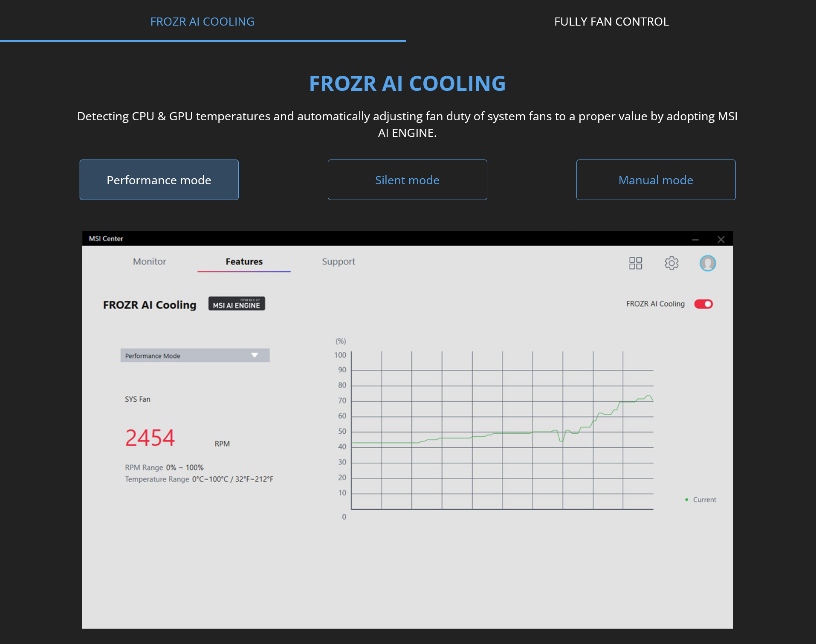Click the Temperature Range text
Image resolution: width=816 pixels, height=644 pixels.
(199, 479)
